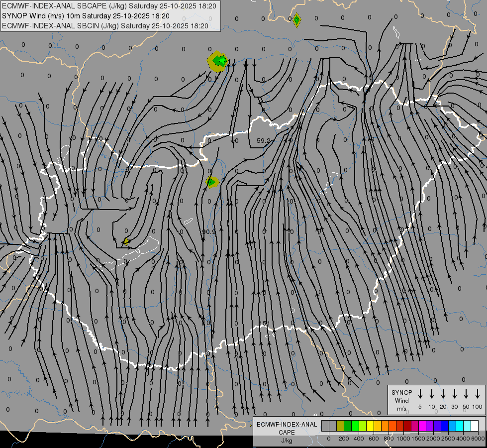Click the 600 tick label under the color bar
The height and width of the screenshot is (448, 487).
pyautogui.click(x=374, y=439)
